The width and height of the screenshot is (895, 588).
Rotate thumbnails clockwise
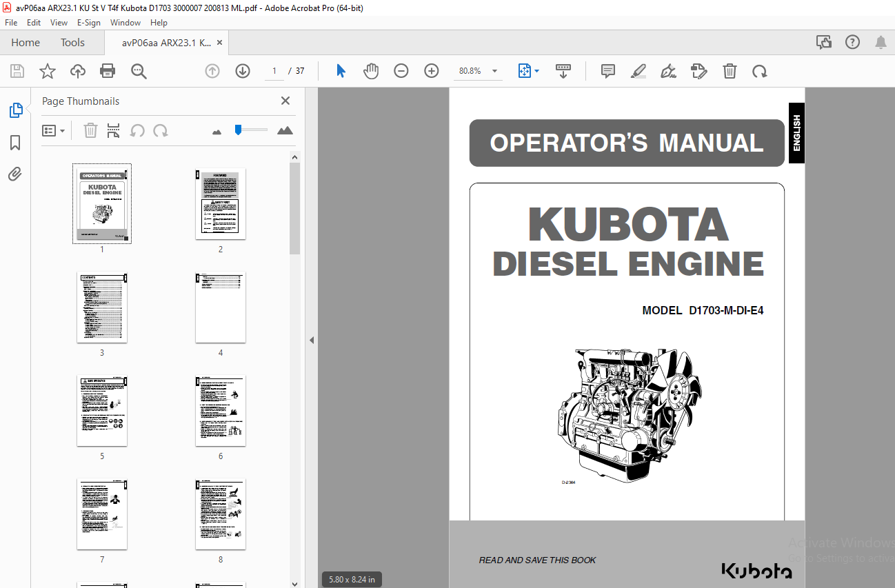tap(161, 130)
